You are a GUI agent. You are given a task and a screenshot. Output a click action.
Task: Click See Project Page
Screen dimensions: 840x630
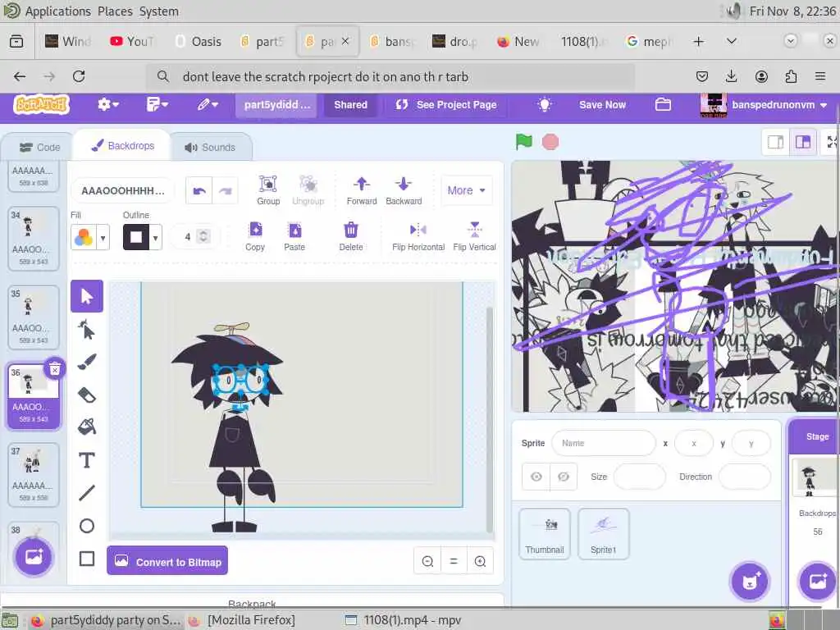pyautogui.click(x=446, y=105)
